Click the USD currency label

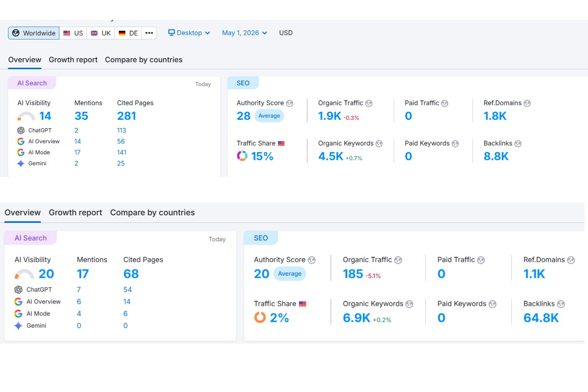click(286, 33)
